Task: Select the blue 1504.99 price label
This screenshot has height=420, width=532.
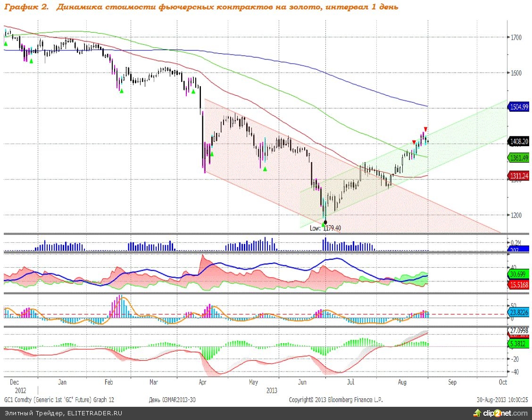Action: [519, 107]
